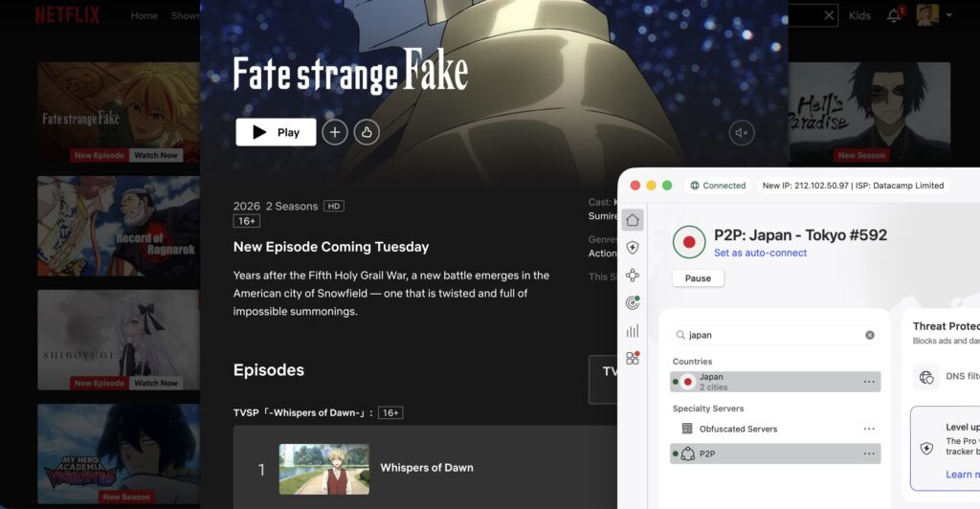Screen dimensions: 980x509
Task: Select Japan in Countries list
Action: click(x=775, y=382)
